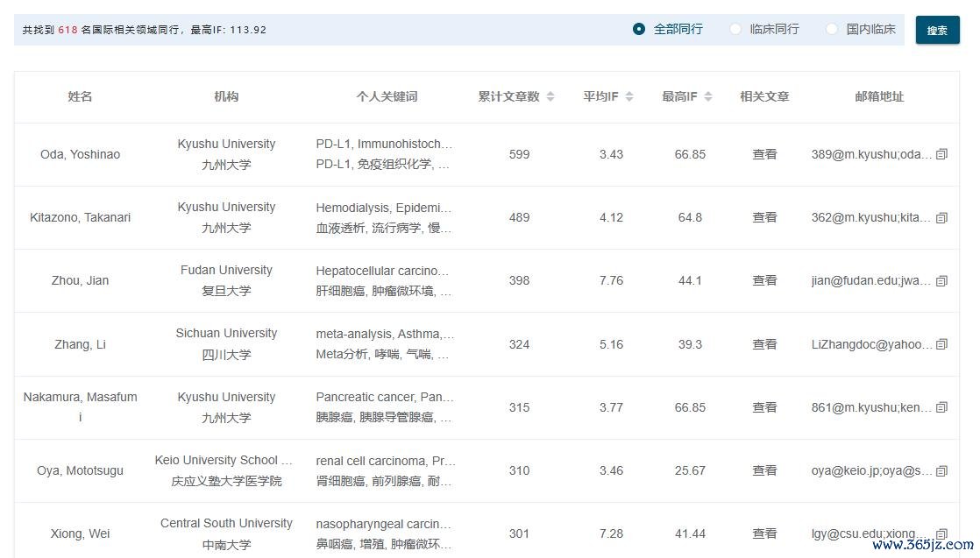Click the 搜索 button
The height and width of the screenshot is (558, 980).
pyautogui.click(x=938, y=30)
